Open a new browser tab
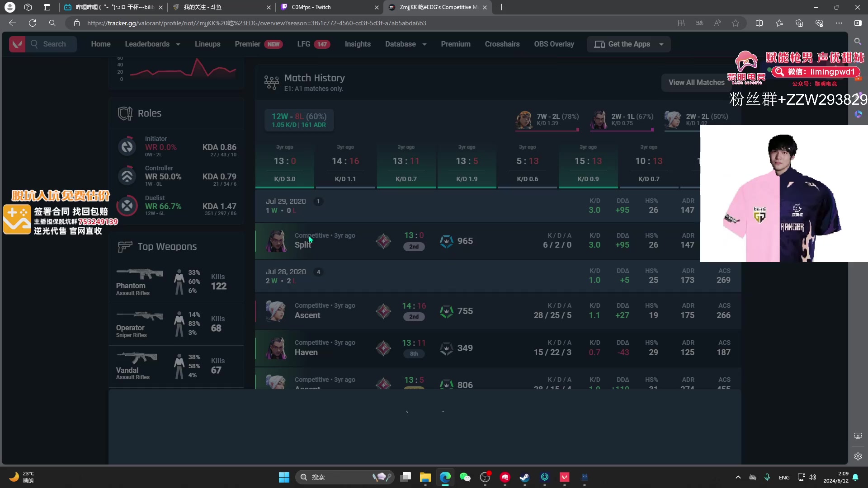 (x=501, y=7)
